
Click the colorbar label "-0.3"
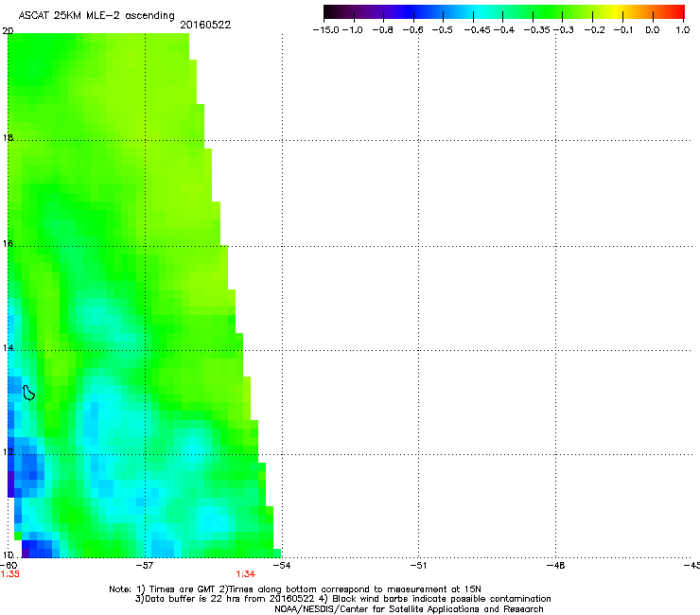(564, 30)
